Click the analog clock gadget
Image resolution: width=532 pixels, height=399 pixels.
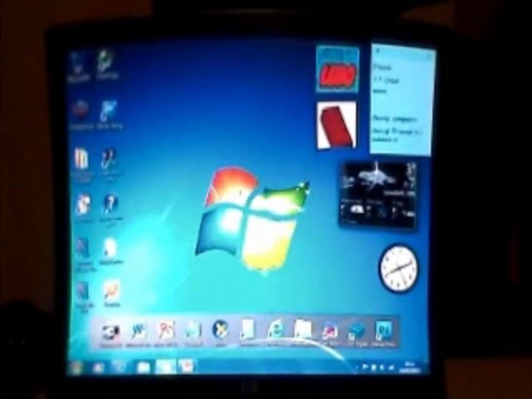click(398, 268)
